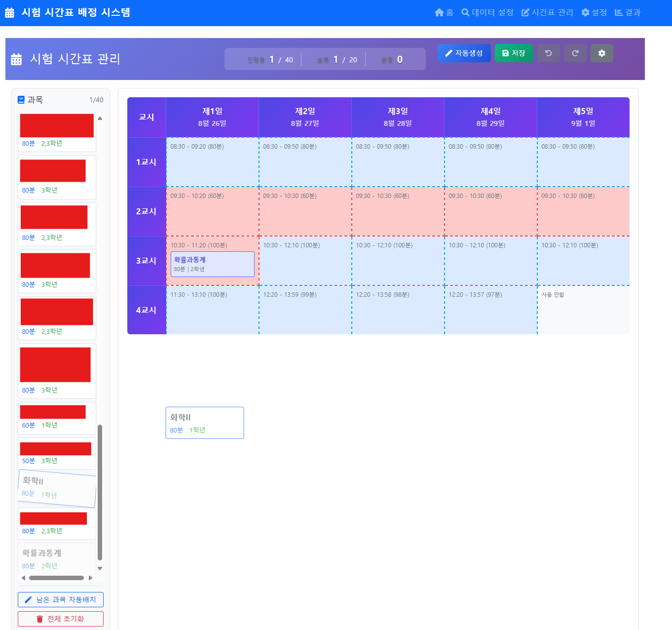Select the 제2일 1교시 08:30 - 09:50 slot
Screen dimensions: 672x630
click(x=305, y=162)
